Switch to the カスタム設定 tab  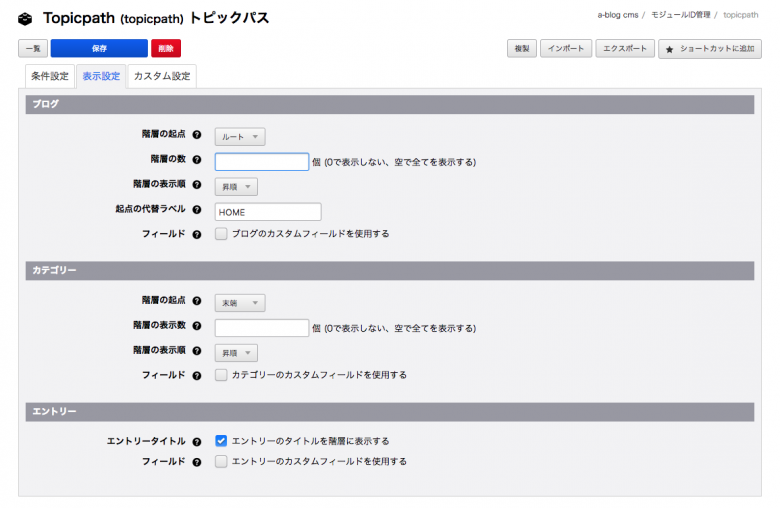coord(161,76)
